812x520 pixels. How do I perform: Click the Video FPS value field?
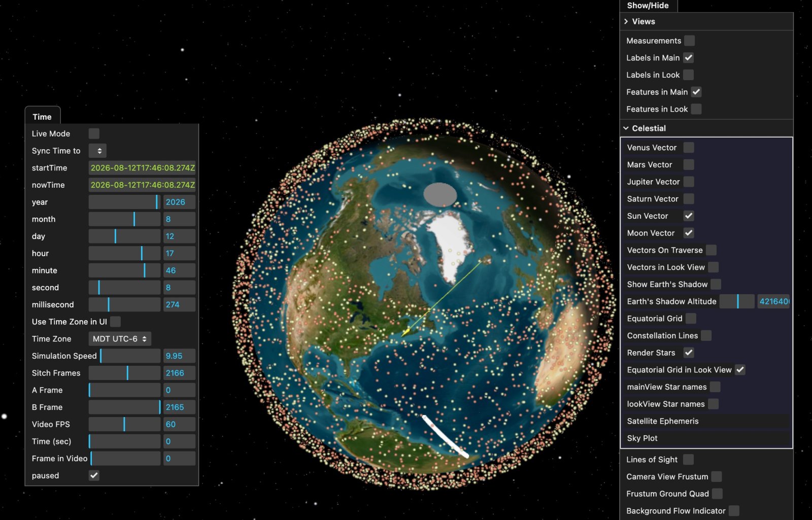(179, 425)
